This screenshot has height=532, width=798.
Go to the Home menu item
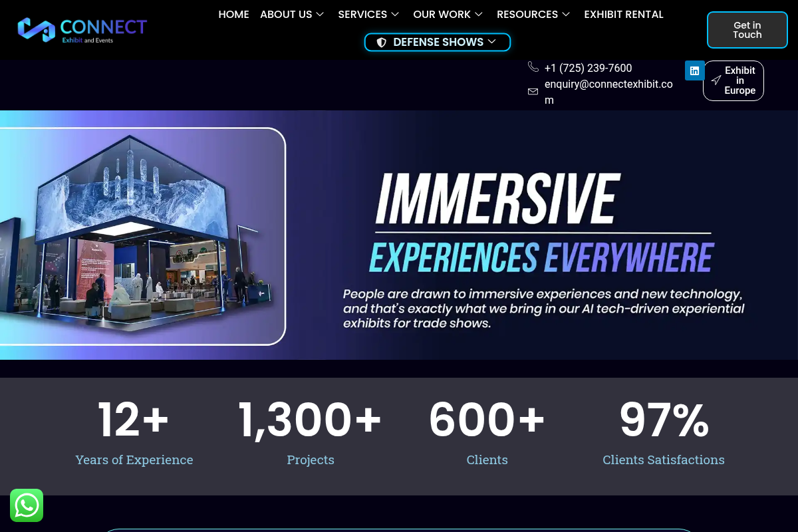tap(233, 15)
